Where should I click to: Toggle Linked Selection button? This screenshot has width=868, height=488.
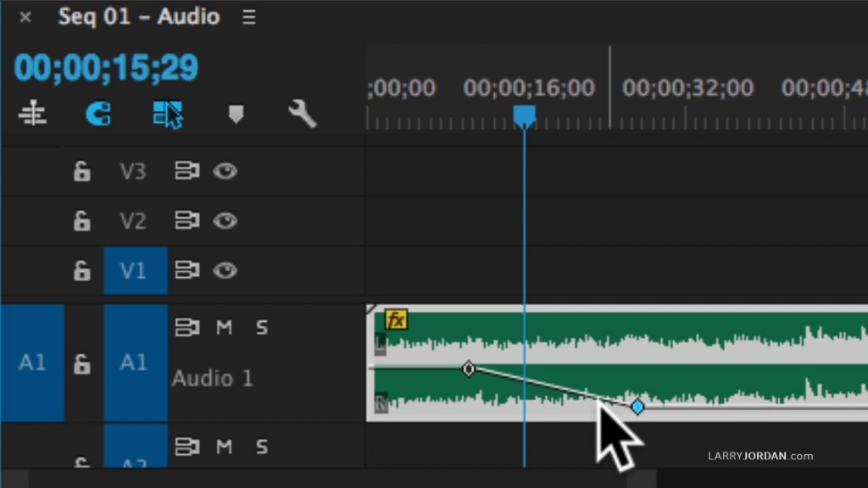click(x=167, y=114)
